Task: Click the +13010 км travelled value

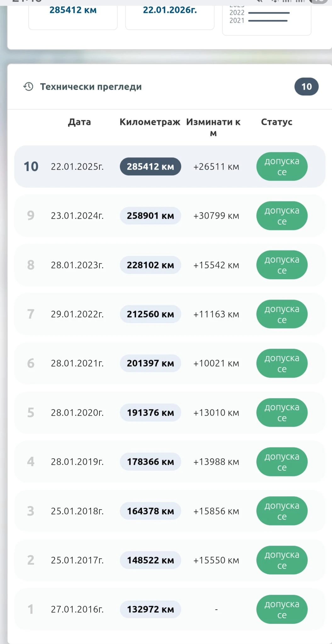Action: point(216,412)
